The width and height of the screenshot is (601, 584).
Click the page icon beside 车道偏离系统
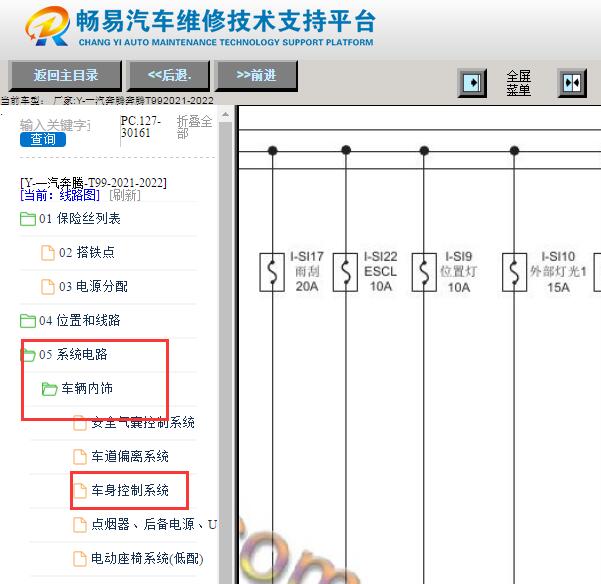(x=80, y=457)
